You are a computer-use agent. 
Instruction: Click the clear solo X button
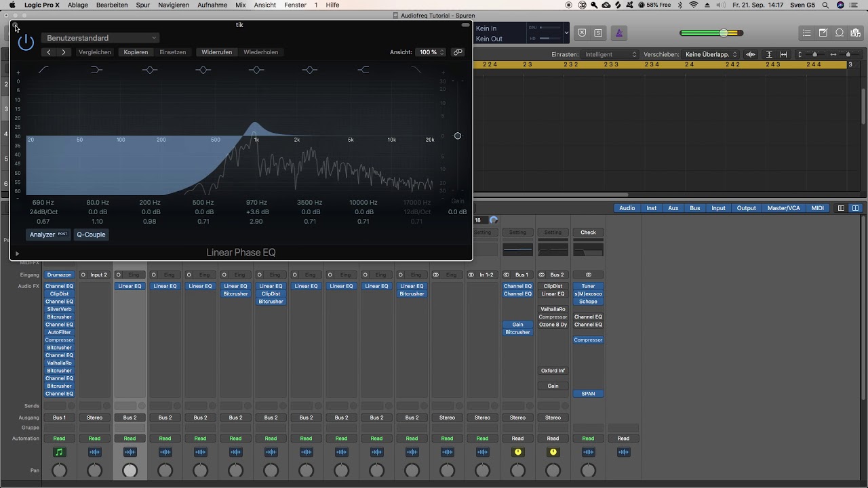tap(582, 33)
